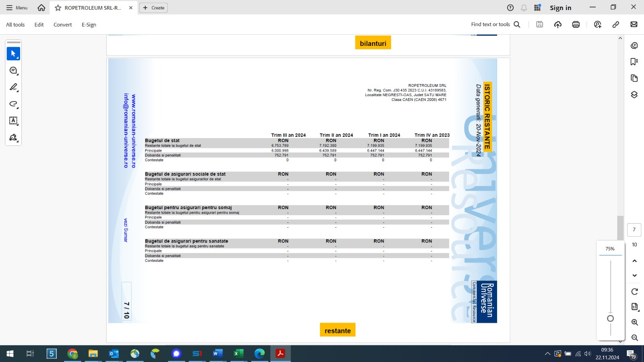Click Find text or tools search
This screenshot has height=362, width=644.
[x=496, y=25]
